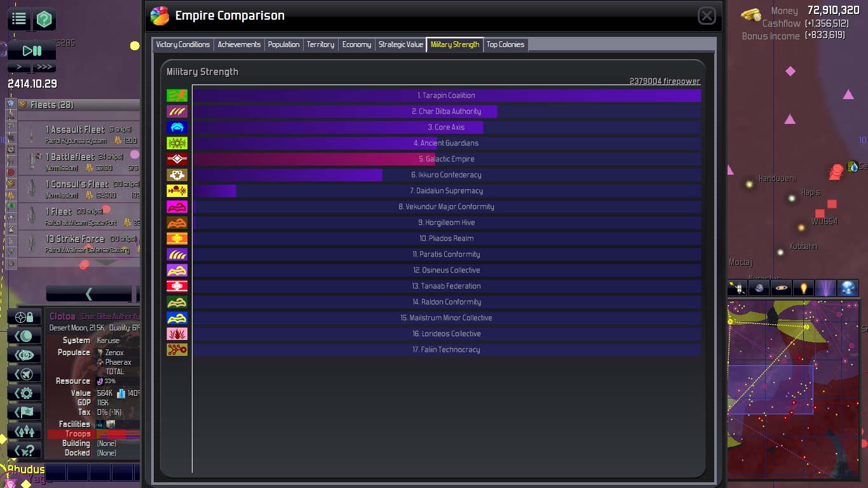
Task: Click Faliin Technocracy flag icon
Action: (177, 349)
